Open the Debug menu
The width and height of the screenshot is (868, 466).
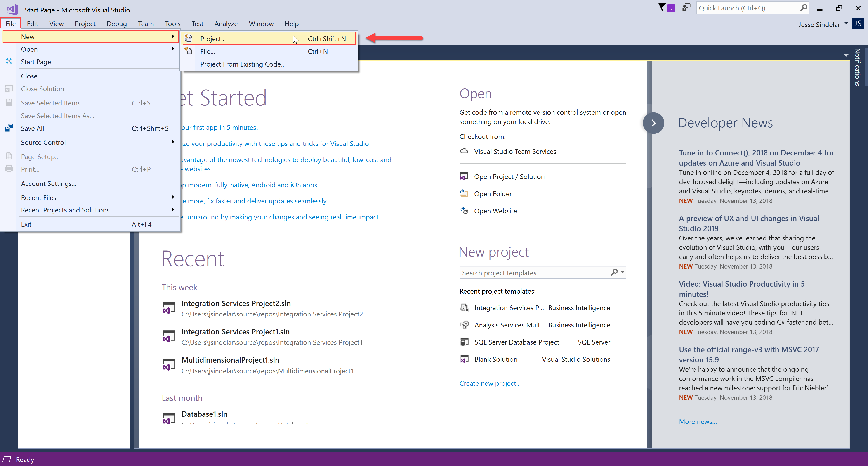(117, 23)
